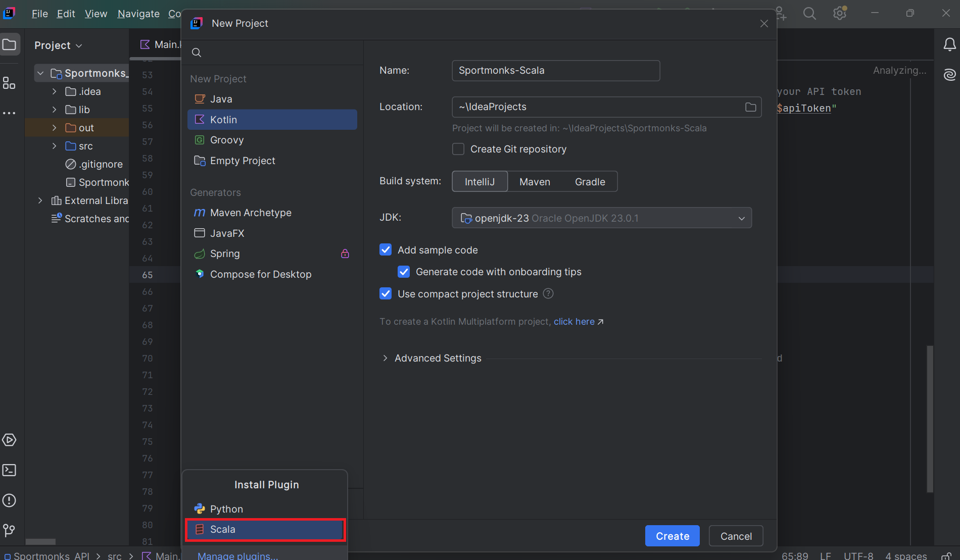Follow the Kotlin Multiplatform click here link
The height and width of the screenshot is (560, 960).
click(x=574, y=322)
